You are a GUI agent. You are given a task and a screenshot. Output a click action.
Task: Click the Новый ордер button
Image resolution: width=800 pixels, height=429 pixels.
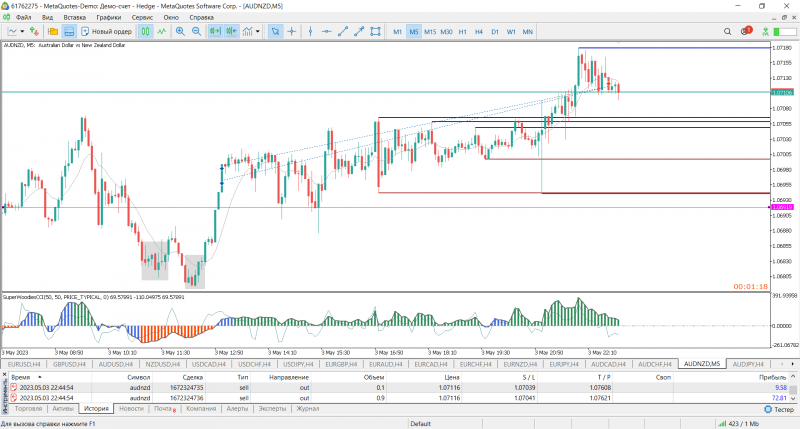tap(106, 32)
